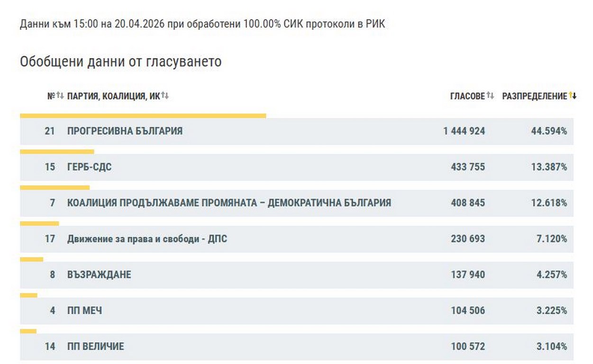Click the yellow bar above ГЕРБ-СДС
Screen dimensions: 593x364
pos(57,152)
